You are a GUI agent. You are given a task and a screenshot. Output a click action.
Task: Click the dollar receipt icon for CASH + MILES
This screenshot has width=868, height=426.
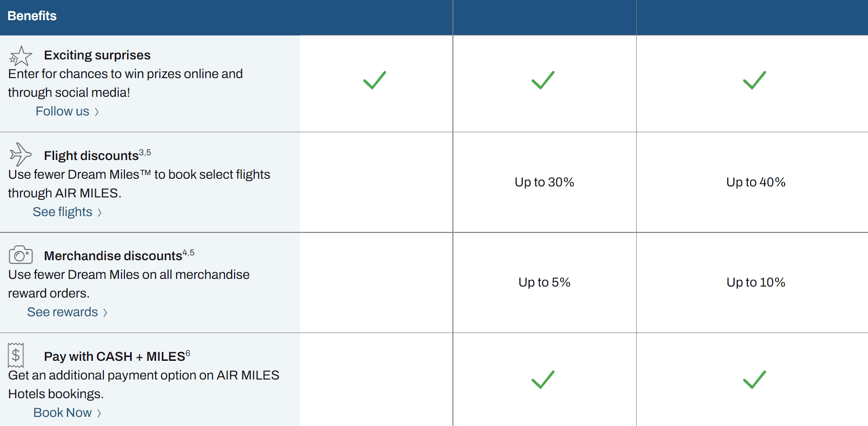coord(16,355)
